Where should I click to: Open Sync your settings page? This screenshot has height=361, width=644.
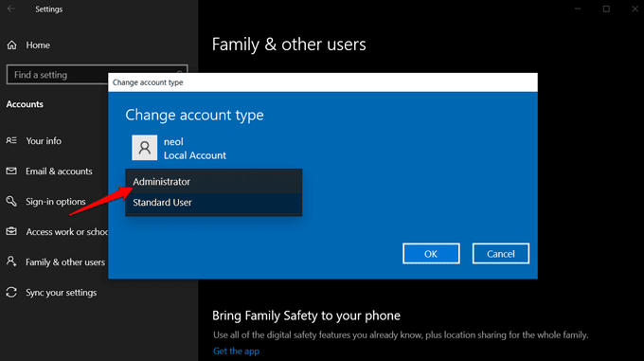click(x=62, y=293)
